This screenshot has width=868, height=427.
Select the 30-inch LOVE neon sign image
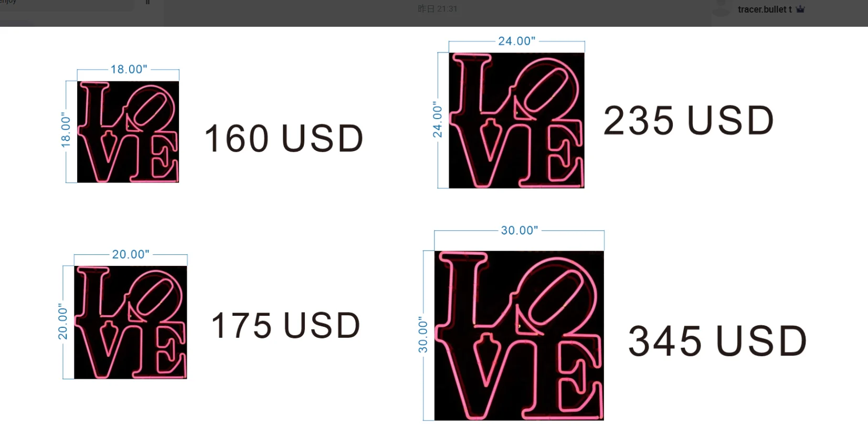click(x=519, y=335)
